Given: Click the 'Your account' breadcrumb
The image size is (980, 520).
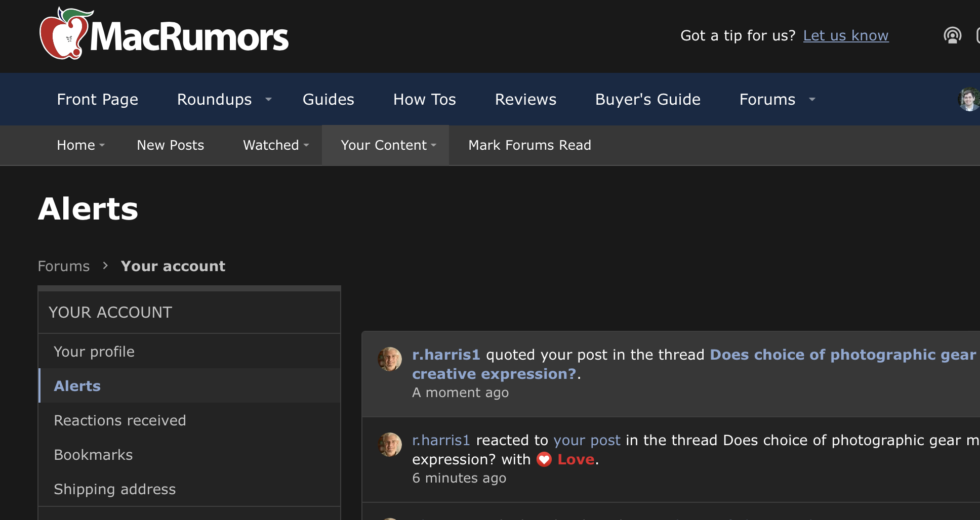Looking at the screenshot, I should [x=173, y=266].
